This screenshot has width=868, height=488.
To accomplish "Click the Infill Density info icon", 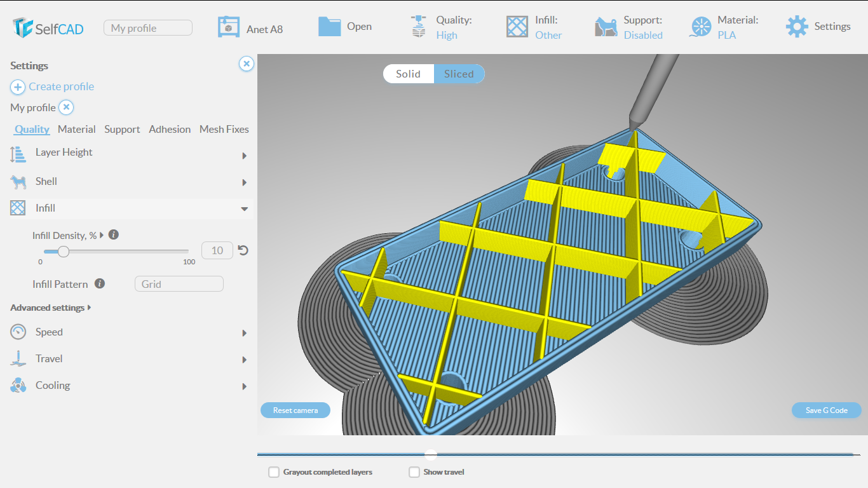I will (x=114, y=234).
